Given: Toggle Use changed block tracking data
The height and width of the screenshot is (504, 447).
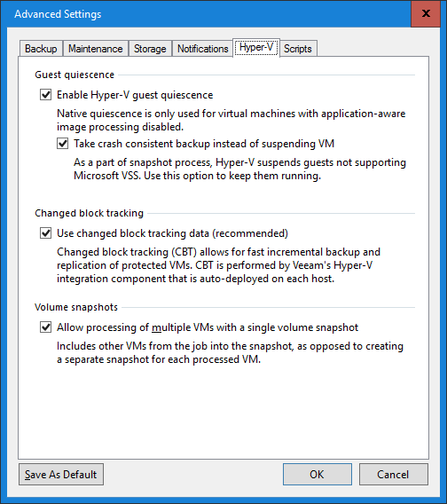Looking at the screenshot, I should click(45, 233).
